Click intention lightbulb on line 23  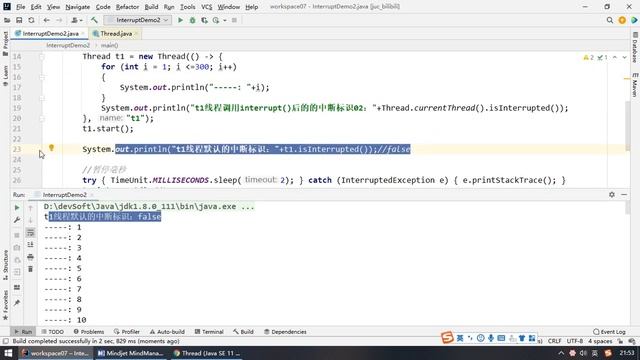point(51,148)
